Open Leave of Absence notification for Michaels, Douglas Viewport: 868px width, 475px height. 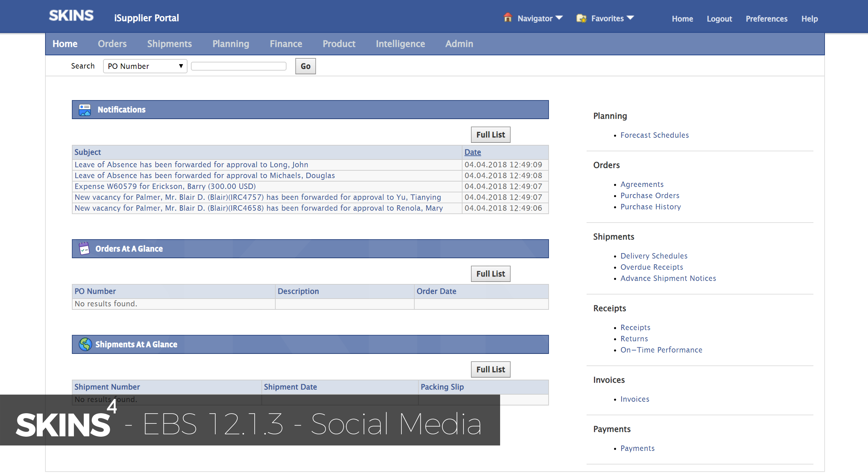205,175
